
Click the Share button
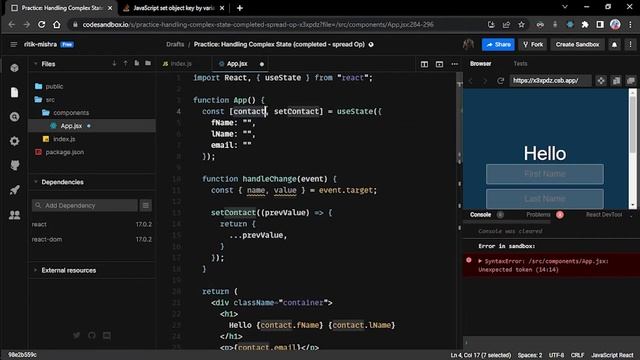coord(498,44)
